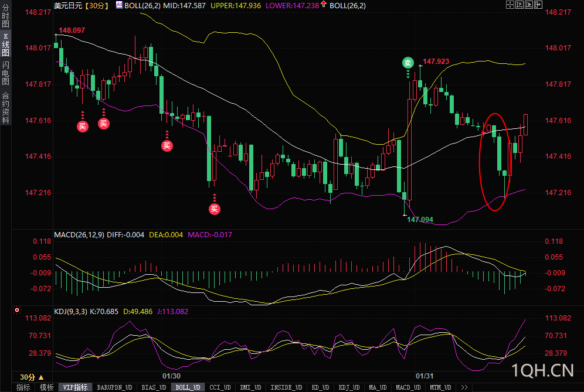The width and height of the screenshot is (584, 392).
Task: Select the BIAS_UD indicator tab
Action: pyautogui.click(x=154, y=387)
